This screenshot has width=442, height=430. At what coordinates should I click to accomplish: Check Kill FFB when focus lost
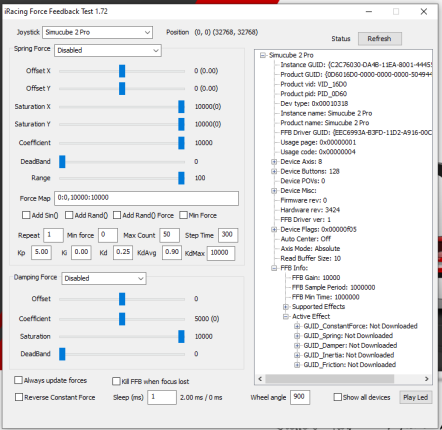(x=116, y=381)
